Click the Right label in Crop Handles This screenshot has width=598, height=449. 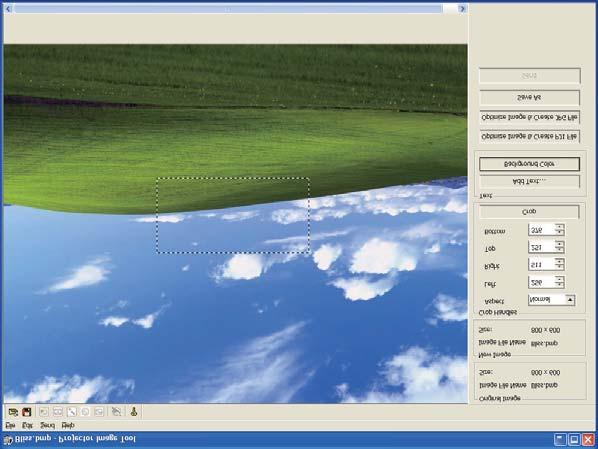tap(492, 266)
